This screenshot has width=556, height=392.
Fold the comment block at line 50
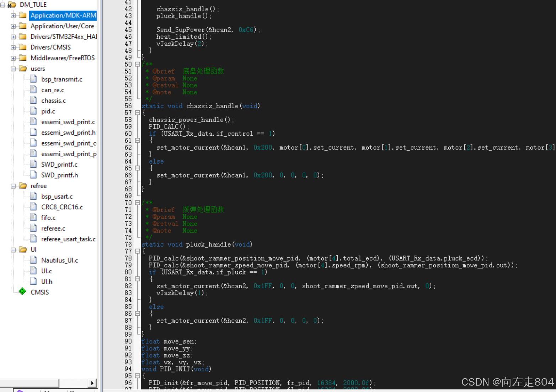click(138, 64)
